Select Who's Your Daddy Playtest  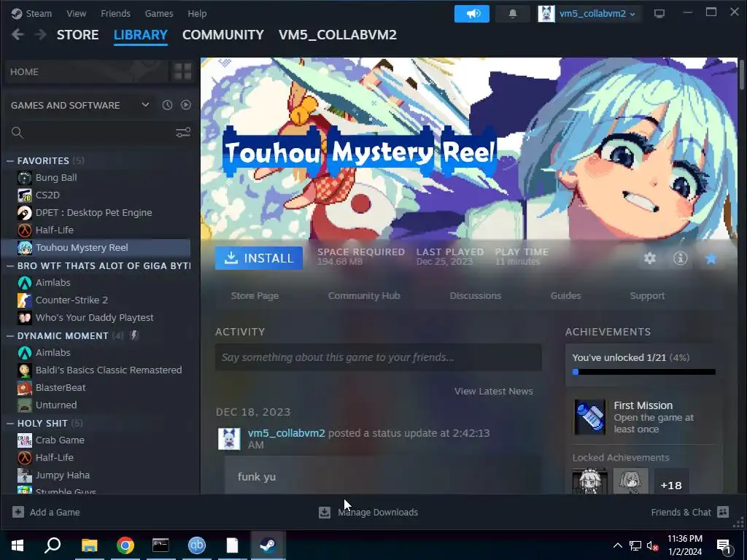click(94, 318)
